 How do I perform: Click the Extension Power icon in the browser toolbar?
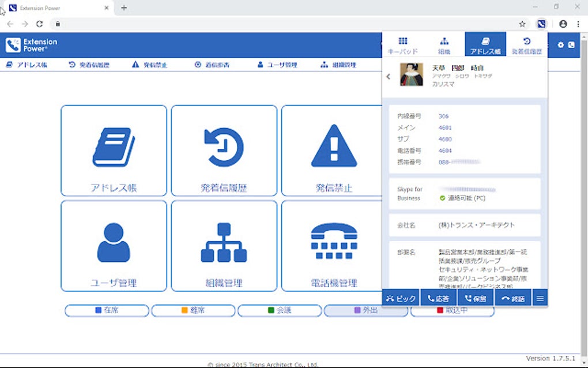coord(541,23)
